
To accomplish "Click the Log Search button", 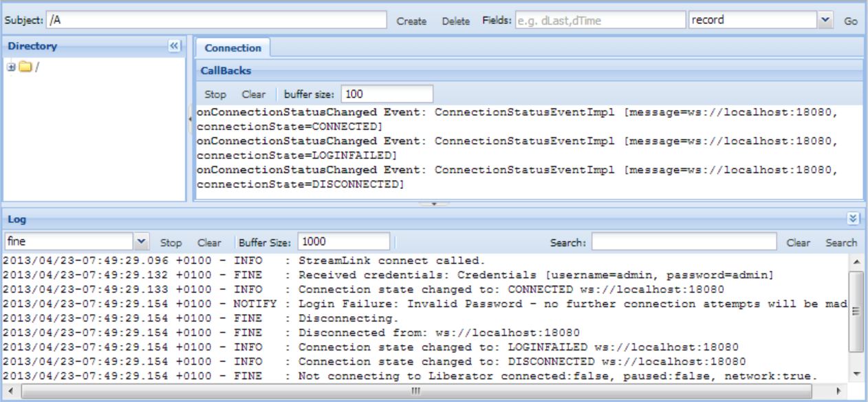I will point(841,243).
